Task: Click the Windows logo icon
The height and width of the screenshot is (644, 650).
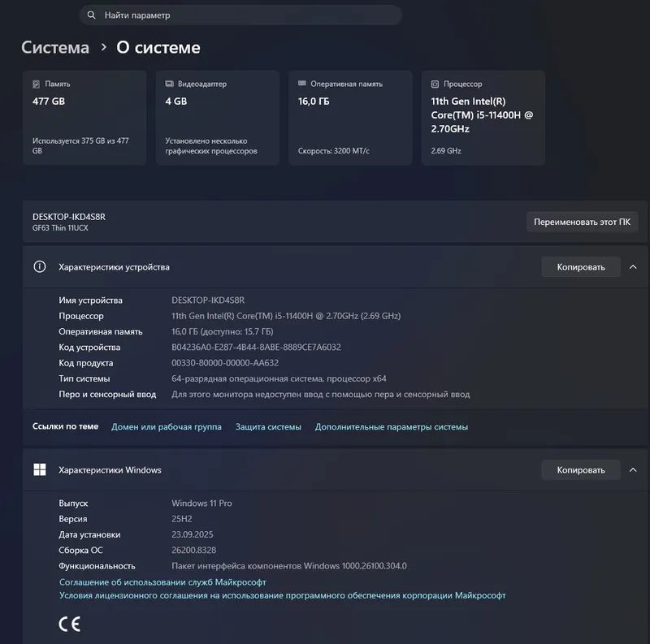Action: 39,469
